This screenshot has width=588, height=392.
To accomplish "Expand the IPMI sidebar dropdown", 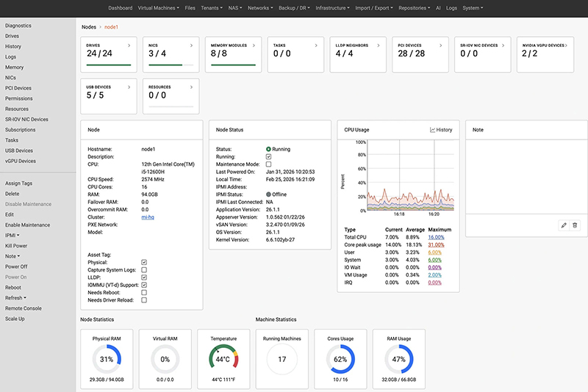I will pyautogui.click(x=12, y=236).
